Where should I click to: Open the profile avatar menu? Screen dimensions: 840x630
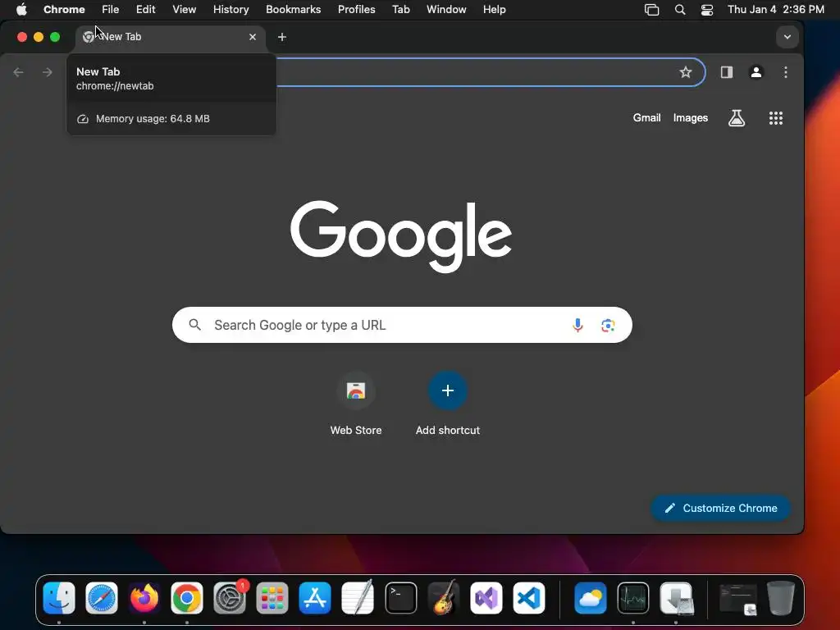[756, 72]
